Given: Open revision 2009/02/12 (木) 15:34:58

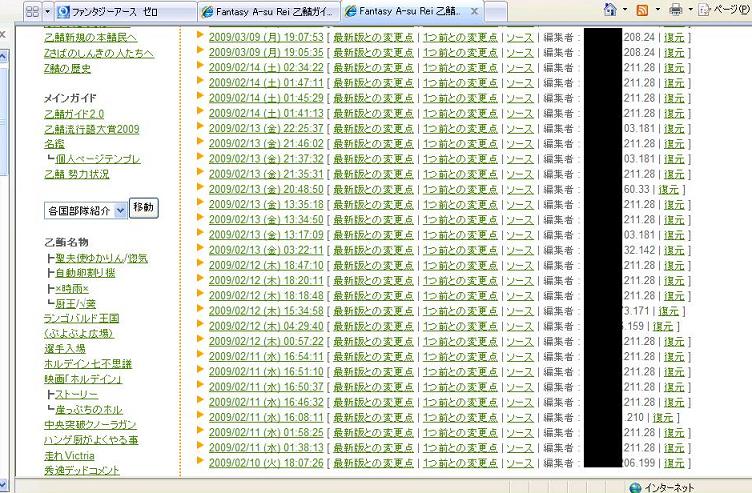Looking at the screenshot, I should click(266, 311).
